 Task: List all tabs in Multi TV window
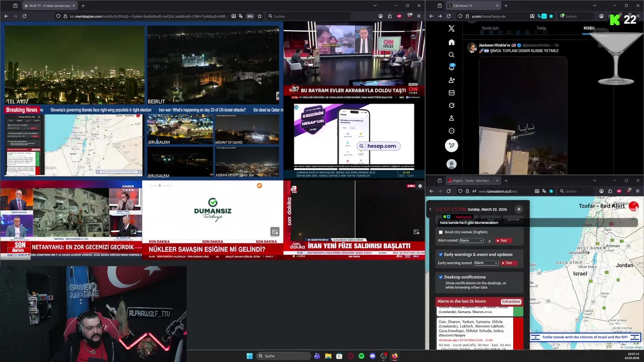click(x=375, y=6)
